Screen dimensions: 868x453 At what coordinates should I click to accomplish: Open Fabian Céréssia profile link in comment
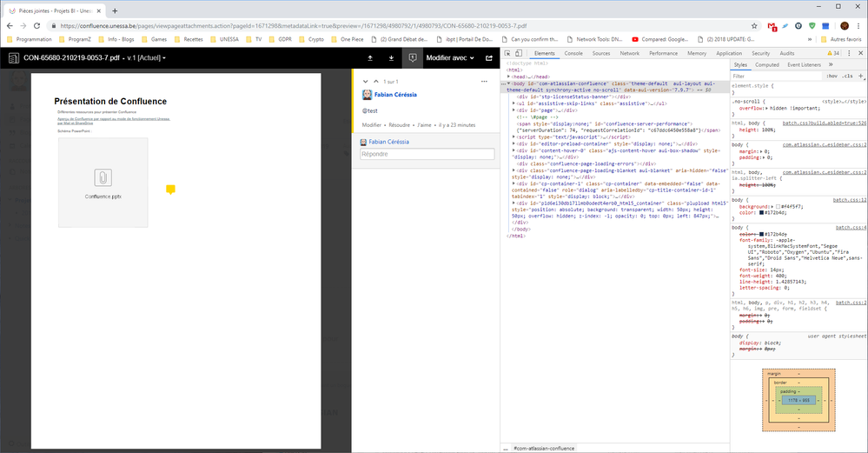coord(395,95)
